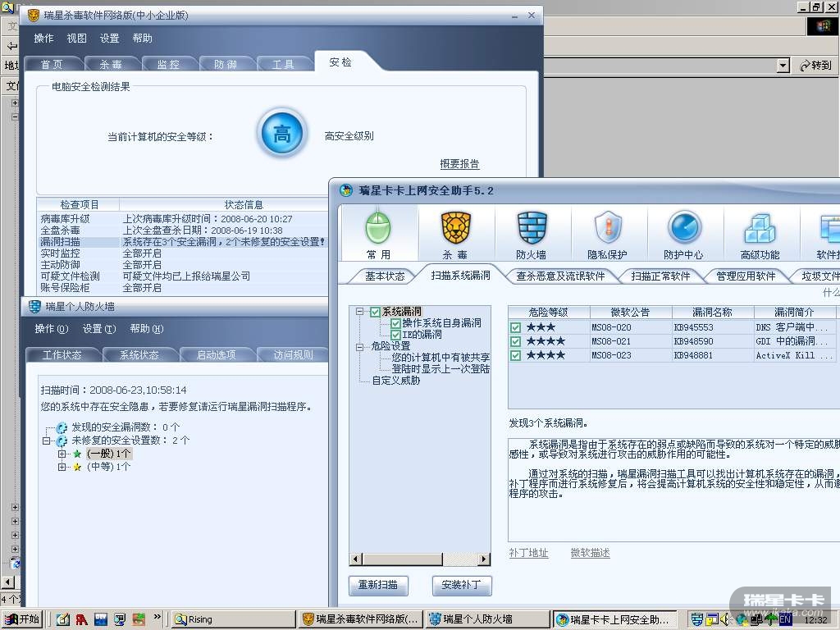
Task: Open the Windows 开始 start button
Action: point(22,619)
